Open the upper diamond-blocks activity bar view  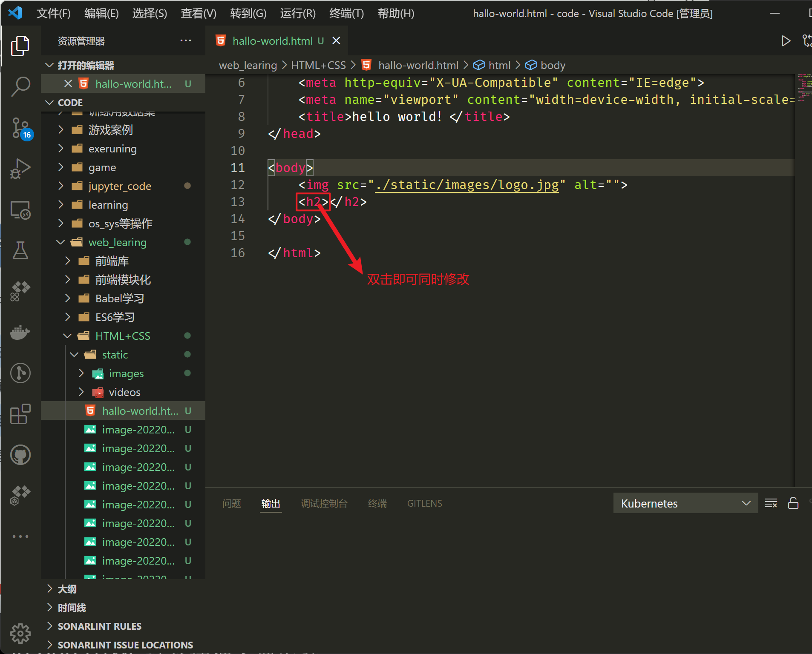[20, 291]
